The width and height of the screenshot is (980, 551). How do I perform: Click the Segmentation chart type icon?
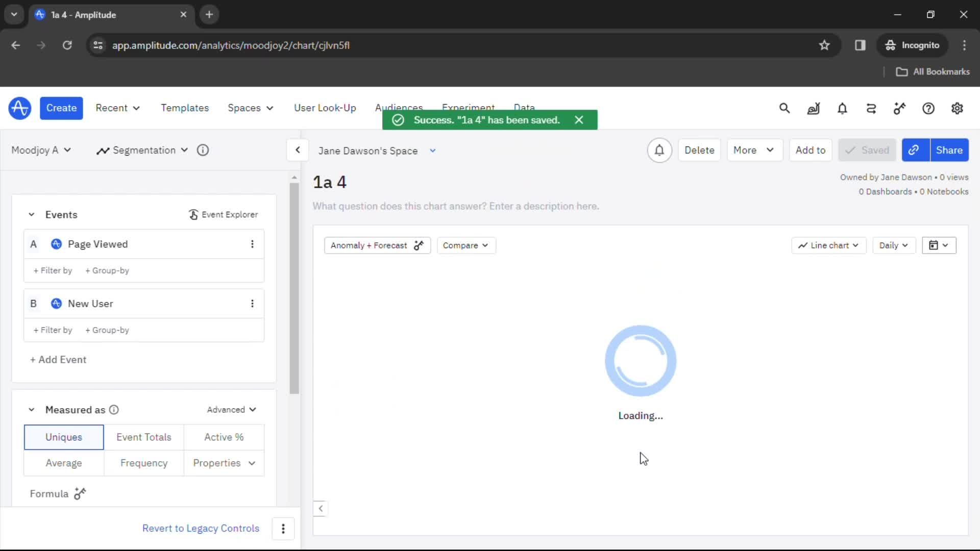[102, 150]
